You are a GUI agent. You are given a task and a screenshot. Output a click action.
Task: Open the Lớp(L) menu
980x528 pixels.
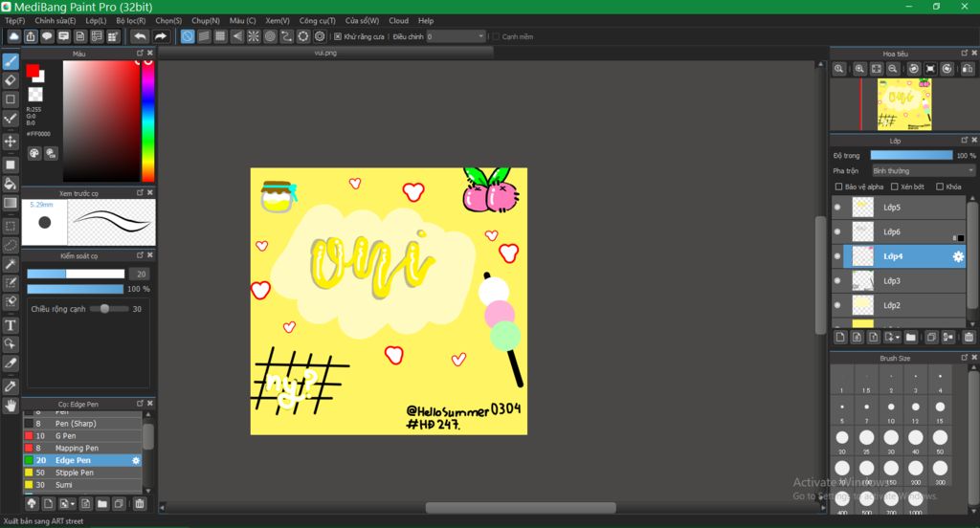tap(96, 21)
